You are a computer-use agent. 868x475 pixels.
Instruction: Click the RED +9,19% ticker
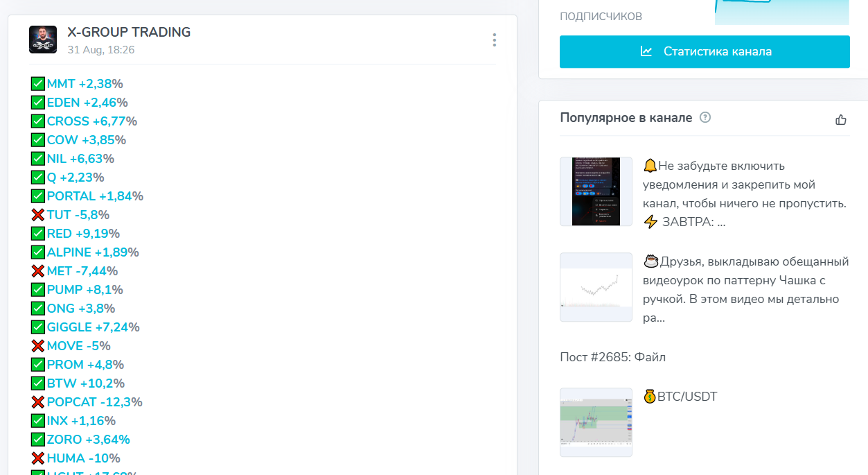(x=83, y=234)
